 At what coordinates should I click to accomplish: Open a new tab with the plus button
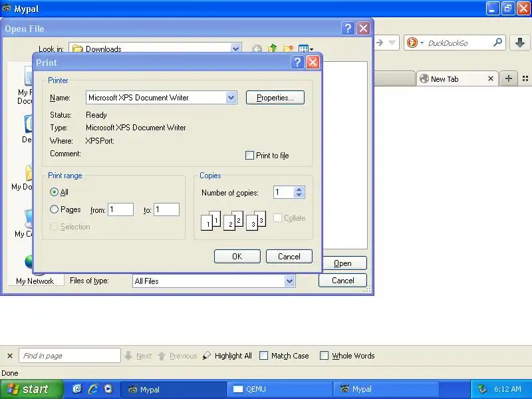[x=509, y=78]
